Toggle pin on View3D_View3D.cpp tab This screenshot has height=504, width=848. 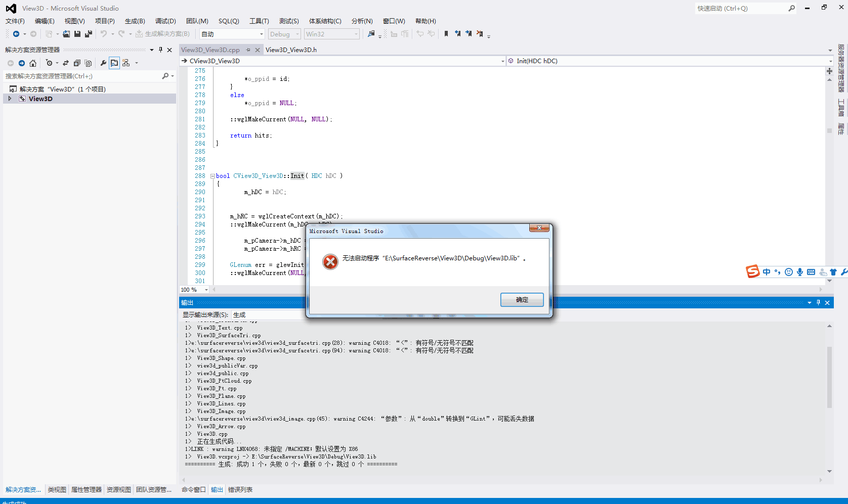tap(248, 50)
